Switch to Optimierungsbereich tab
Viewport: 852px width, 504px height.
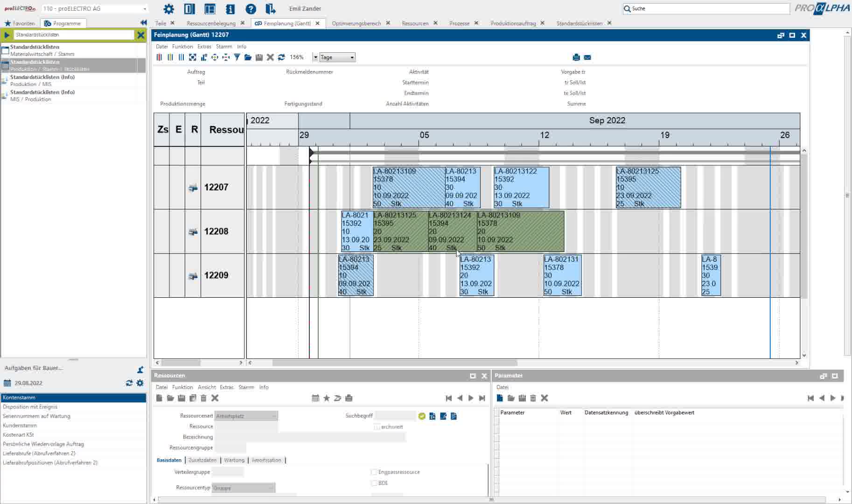(356, 23)
